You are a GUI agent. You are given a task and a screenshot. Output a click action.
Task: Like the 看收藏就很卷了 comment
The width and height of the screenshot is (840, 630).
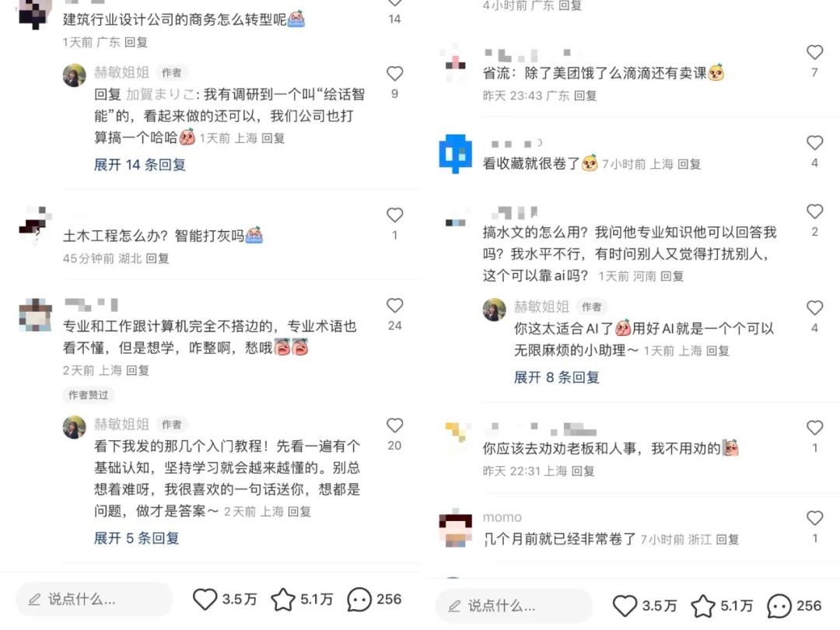coord(815,142)
